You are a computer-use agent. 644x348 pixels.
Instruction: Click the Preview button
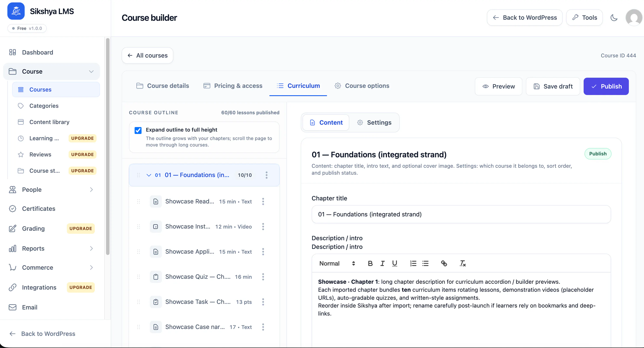(x=499, y=86)
